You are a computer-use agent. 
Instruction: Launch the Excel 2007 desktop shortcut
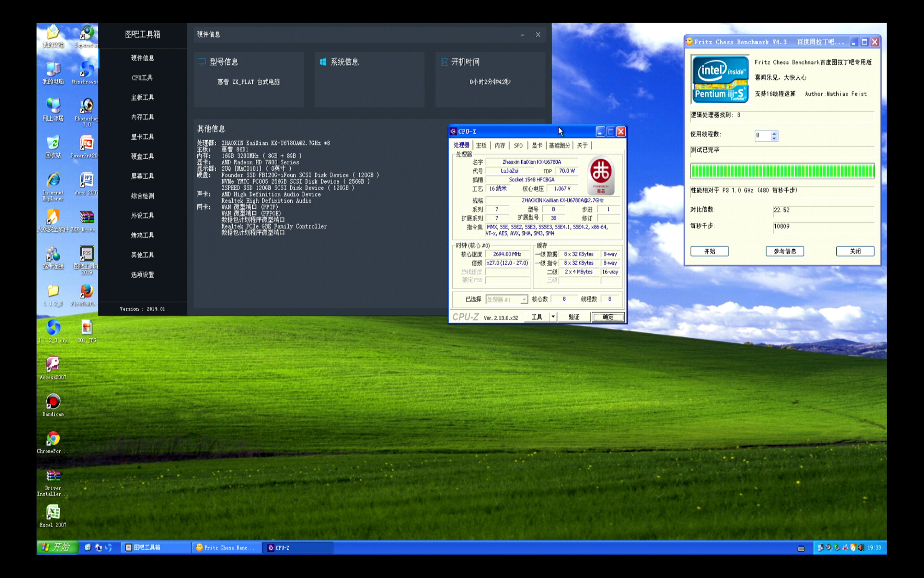pos(53,517)
